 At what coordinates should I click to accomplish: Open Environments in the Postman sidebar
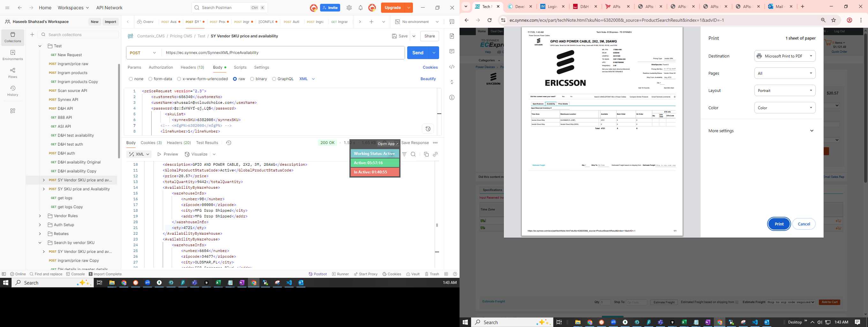point(13,55)
